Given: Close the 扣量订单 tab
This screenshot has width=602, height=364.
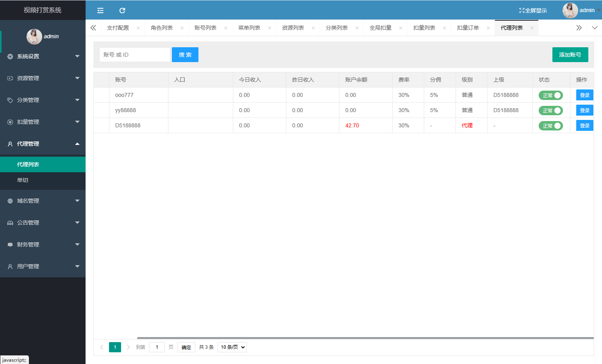Looking at the screenshot, I should 488,28.
